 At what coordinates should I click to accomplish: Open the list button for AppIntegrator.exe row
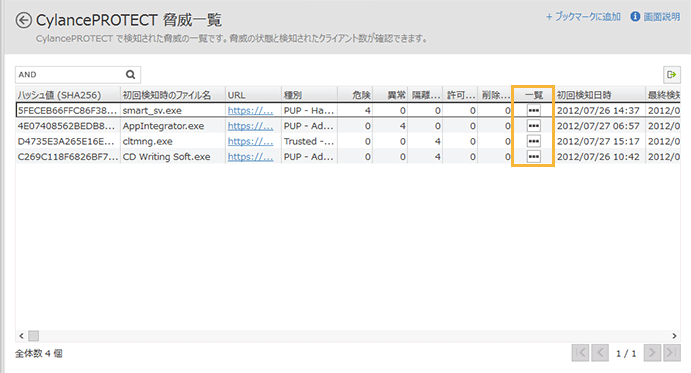(534, 126)
